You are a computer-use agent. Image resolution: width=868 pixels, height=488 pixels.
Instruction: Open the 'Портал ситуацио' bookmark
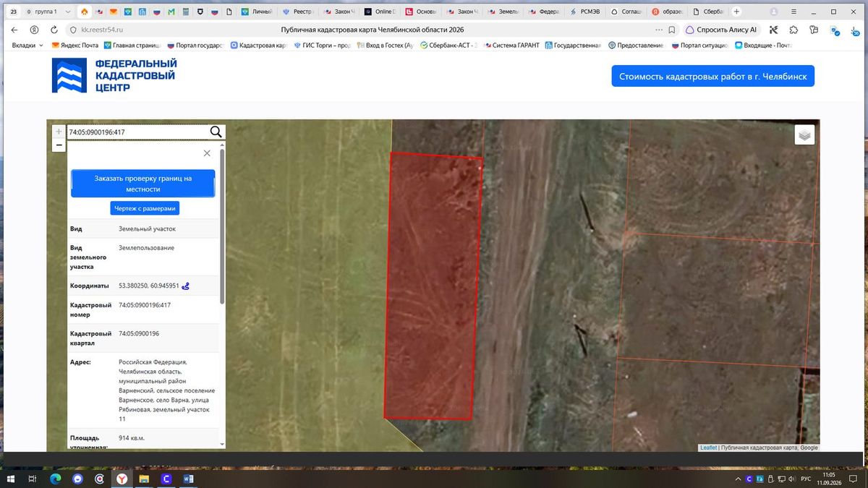tap(701, 46)
